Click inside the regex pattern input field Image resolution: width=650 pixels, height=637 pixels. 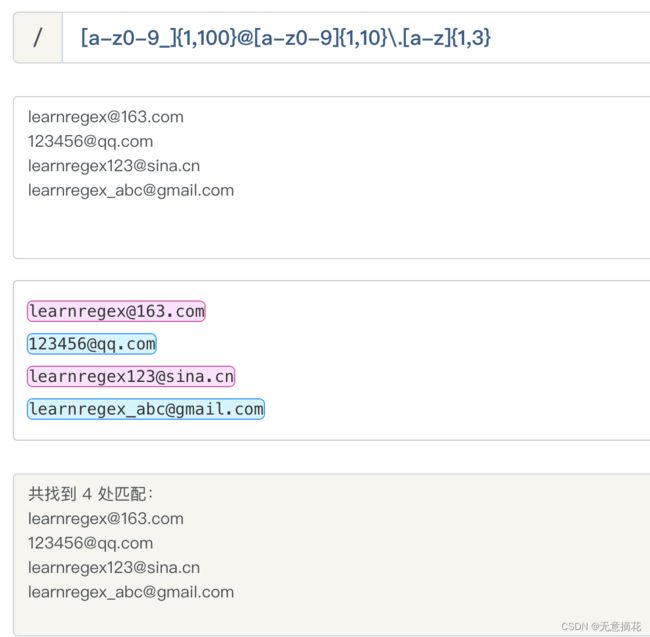pyautogui.click(x=356, y=38)
